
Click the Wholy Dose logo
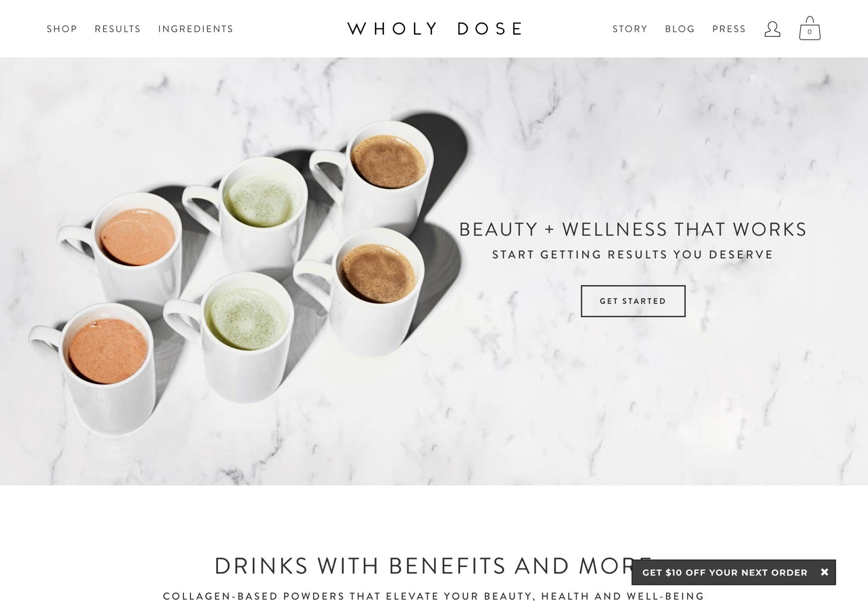[x=434, y=29]
